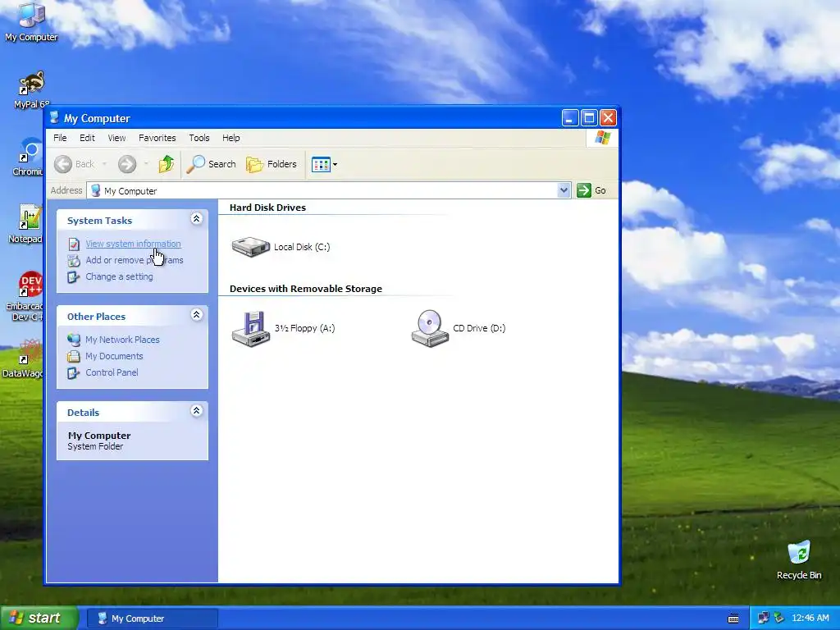Collapse the Details panel

coord(197,410)
